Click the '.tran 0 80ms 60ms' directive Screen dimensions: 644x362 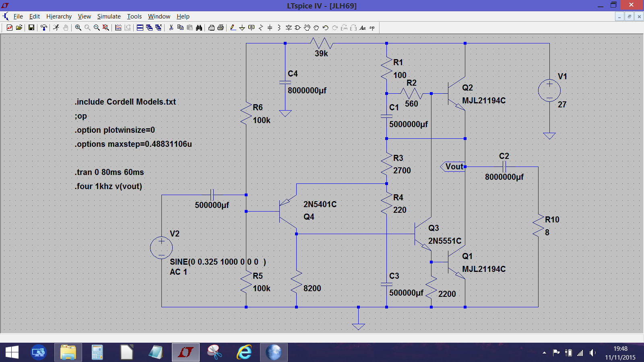(x=109, y=172)
